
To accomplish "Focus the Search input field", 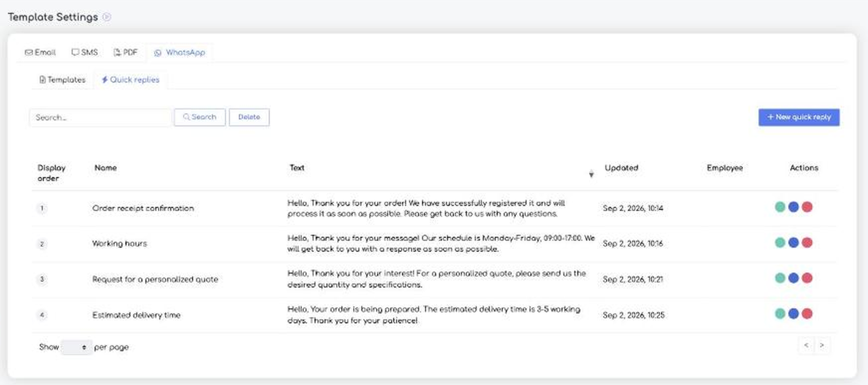I will tap(101, 117).
